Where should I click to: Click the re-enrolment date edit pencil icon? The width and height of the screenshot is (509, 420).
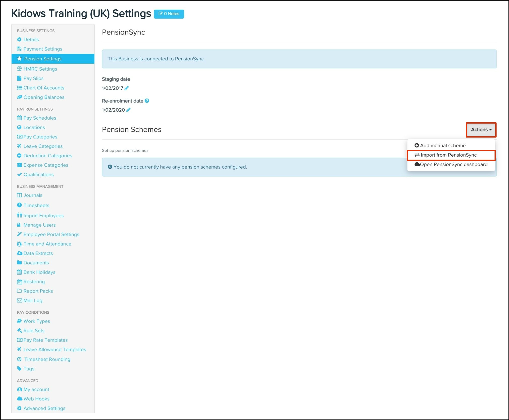(128, 110)
